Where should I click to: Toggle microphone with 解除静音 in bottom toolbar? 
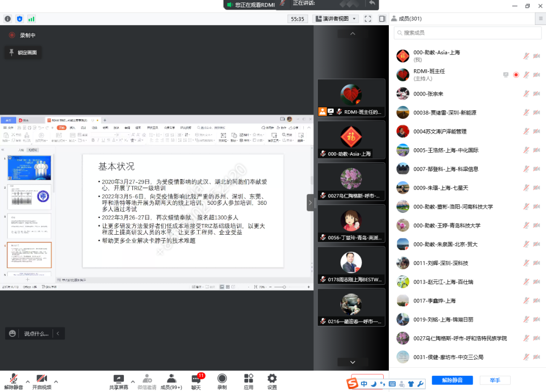pos(13,382)
